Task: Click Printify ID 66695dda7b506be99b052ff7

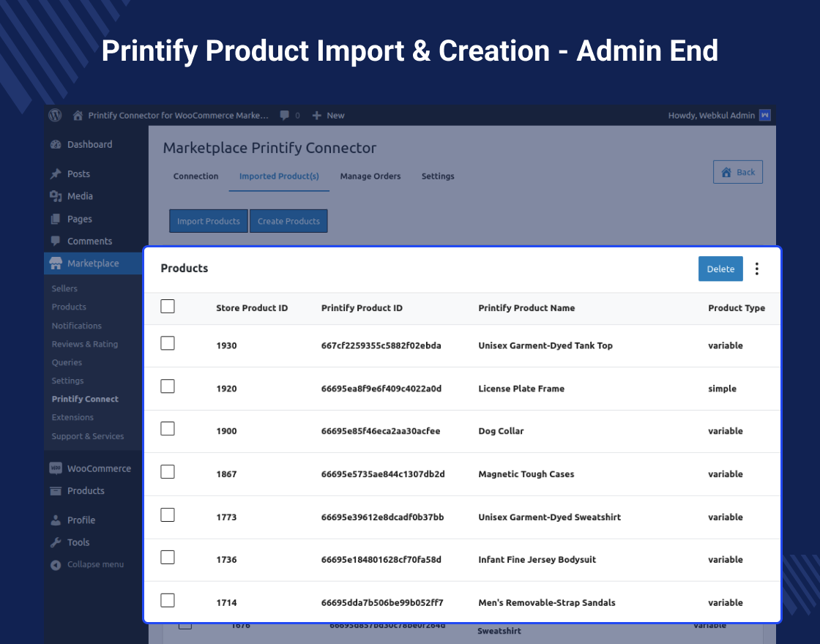Action: pos(382,603)
